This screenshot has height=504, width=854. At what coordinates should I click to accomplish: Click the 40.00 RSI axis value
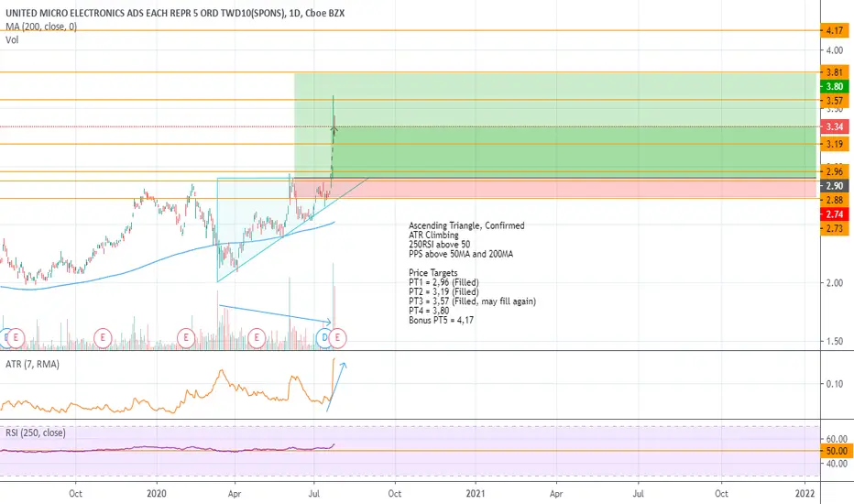coord(837,464)
